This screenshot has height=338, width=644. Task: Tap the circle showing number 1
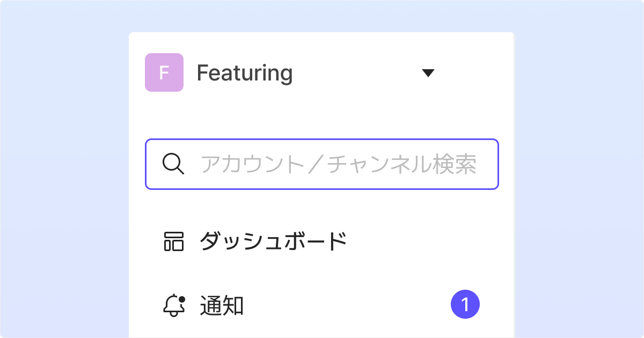[x=465, y=305]
